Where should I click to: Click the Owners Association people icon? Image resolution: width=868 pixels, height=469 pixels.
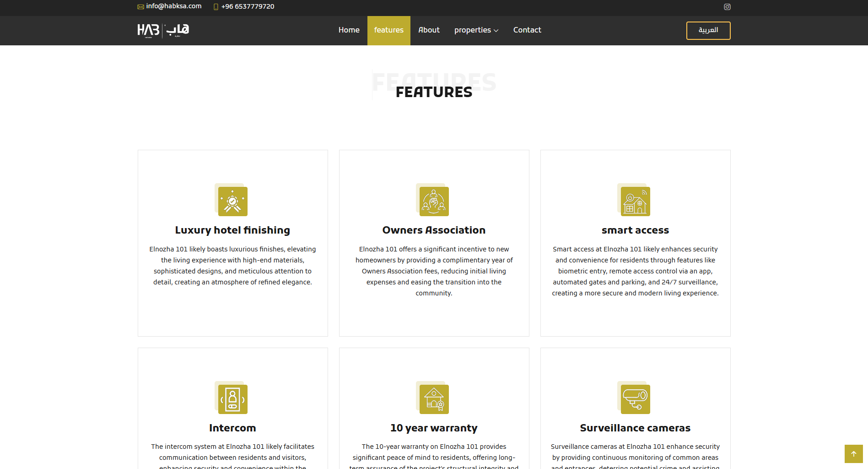point(434,201)
